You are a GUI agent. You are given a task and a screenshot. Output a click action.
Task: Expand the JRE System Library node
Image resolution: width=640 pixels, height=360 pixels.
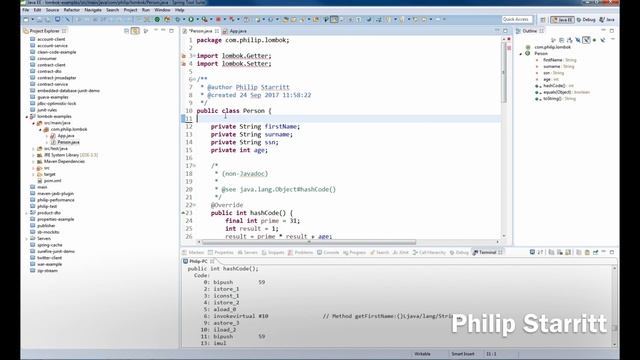pos(33,155)
